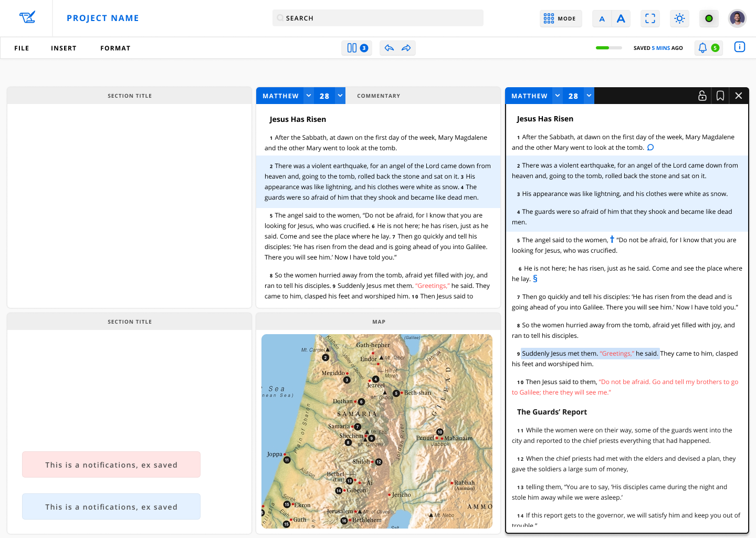Select Joppa marker 11 on the map

click(x=287, y=460)
